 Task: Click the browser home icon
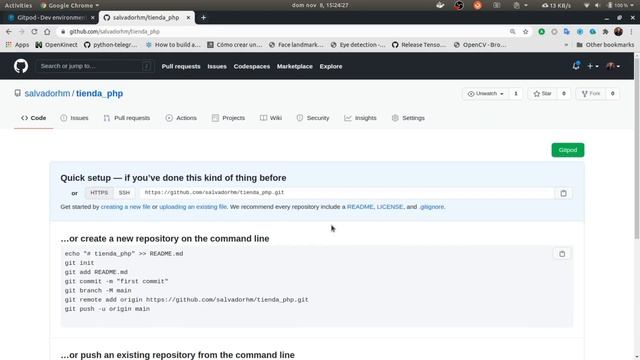click(x=47, y=31)
